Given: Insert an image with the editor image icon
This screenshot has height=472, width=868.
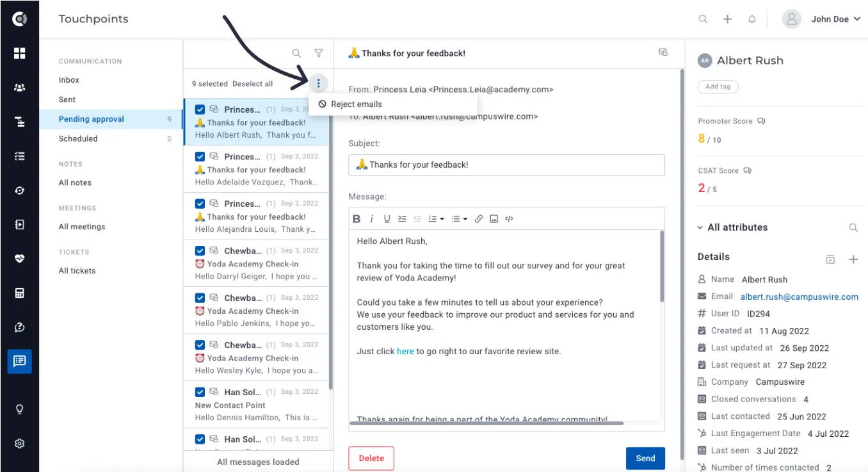Looking at the screenshot, I should coord(494,219).
